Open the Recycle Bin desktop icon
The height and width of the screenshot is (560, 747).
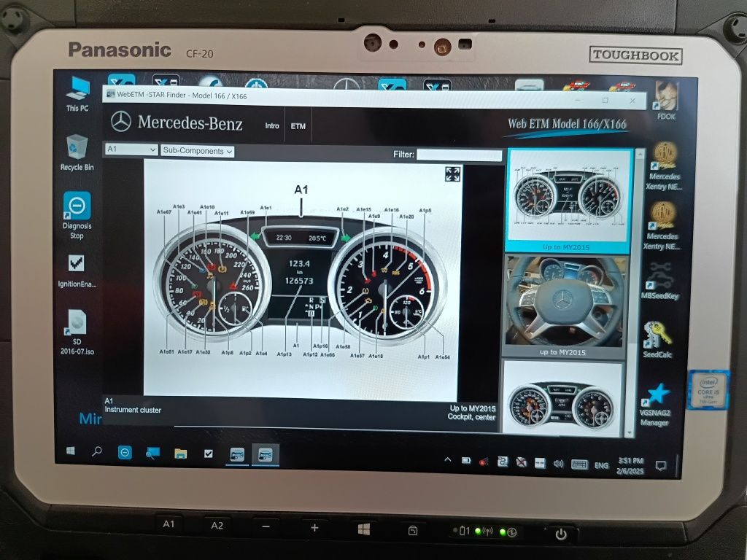[x=77, y=152]
